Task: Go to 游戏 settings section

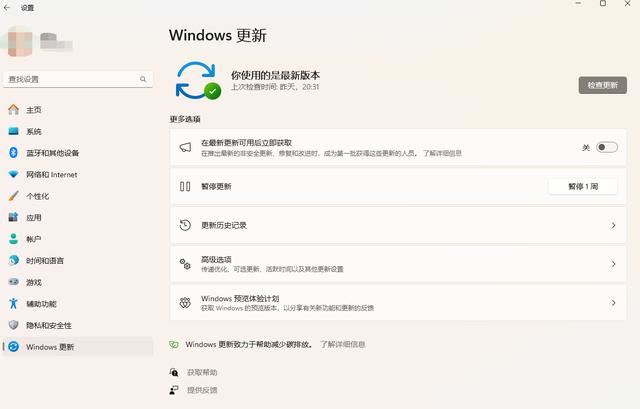Action: pos(34,282)
